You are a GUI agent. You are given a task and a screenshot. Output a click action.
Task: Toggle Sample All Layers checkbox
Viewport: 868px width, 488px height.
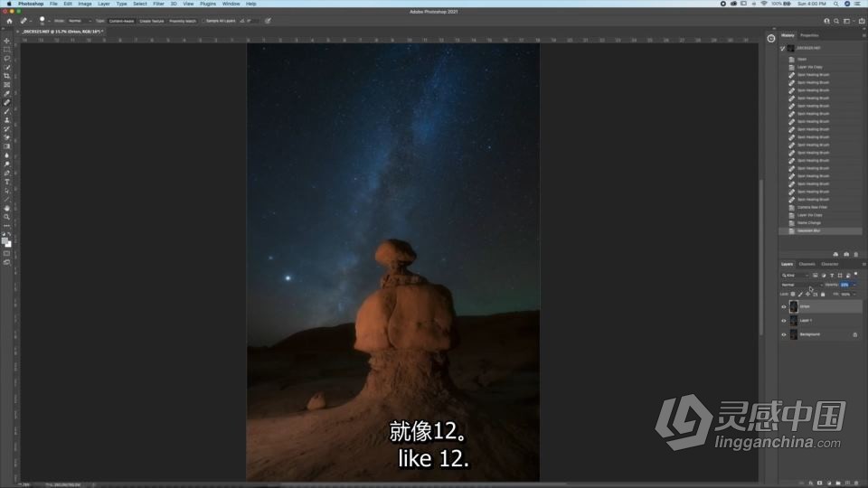pos(203,21)
